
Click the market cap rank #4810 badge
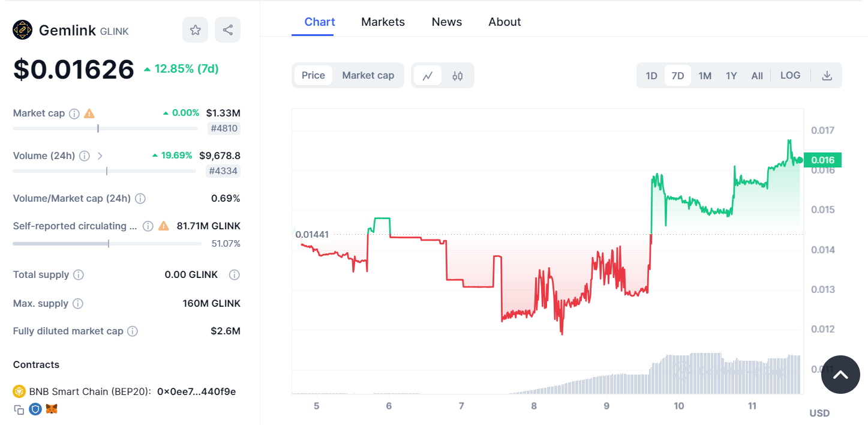[224, 128]
